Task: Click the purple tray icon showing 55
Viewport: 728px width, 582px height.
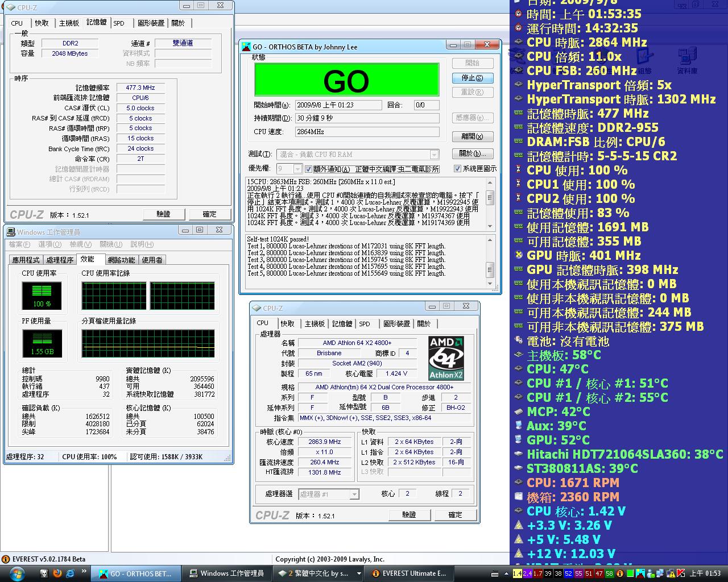Action: 578,573
